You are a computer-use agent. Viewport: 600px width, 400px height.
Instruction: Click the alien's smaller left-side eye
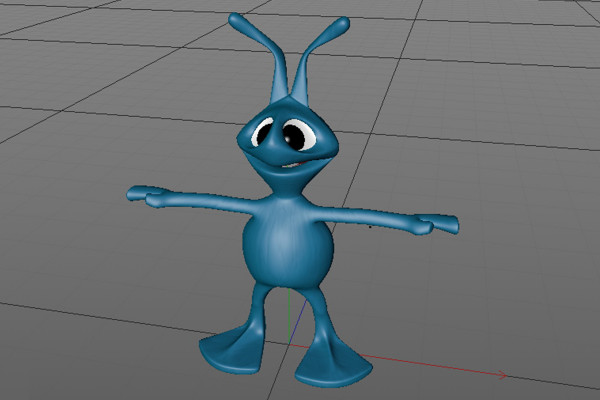point(262,132)
